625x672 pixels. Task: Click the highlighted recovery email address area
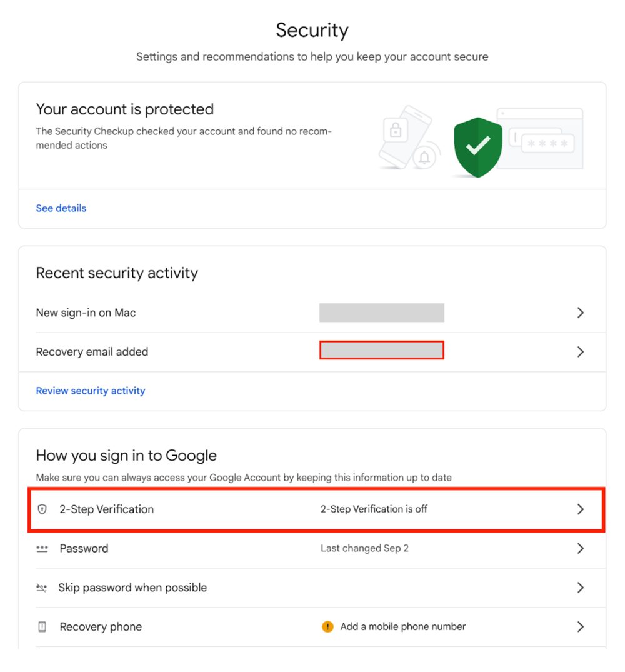381,351
